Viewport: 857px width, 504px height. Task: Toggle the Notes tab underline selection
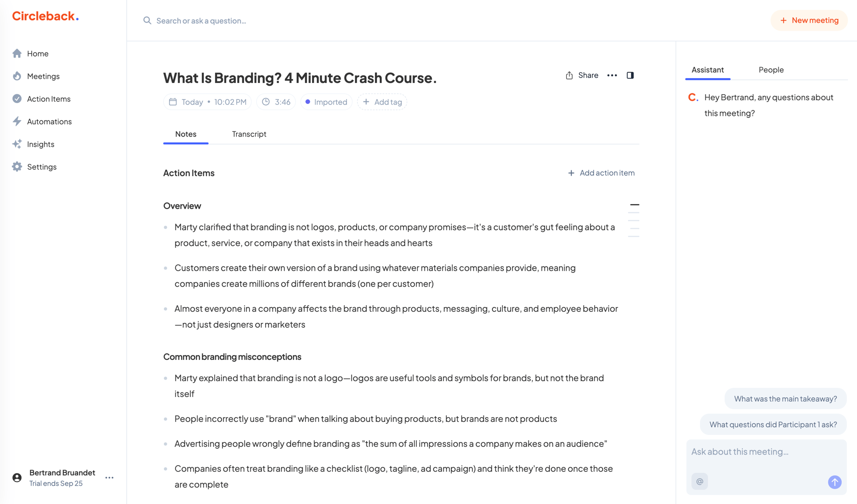click(186, 134)
